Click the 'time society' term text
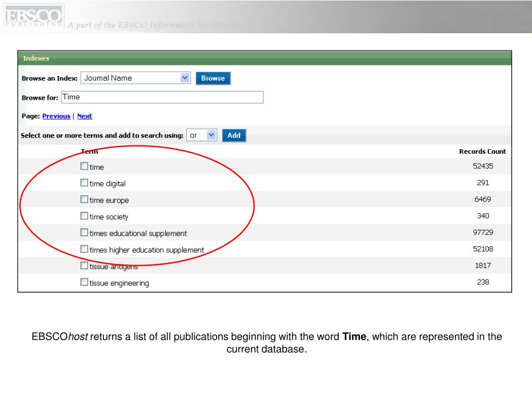 pyautogui.click(x=109, y=217)
